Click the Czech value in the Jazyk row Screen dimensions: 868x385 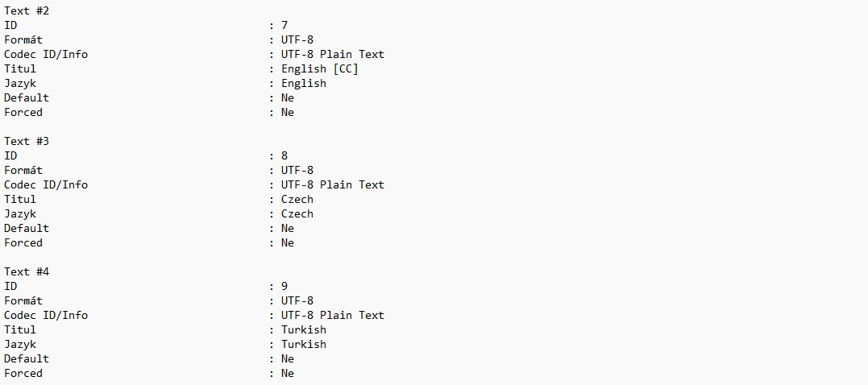pyautogui.click(x=297, y=213)
